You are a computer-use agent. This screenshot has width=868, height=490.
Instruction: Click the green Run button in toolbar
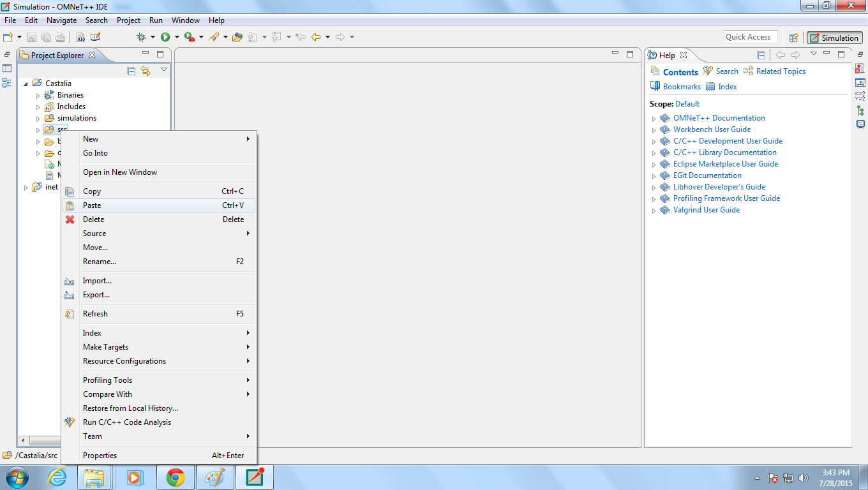[165, 37]
